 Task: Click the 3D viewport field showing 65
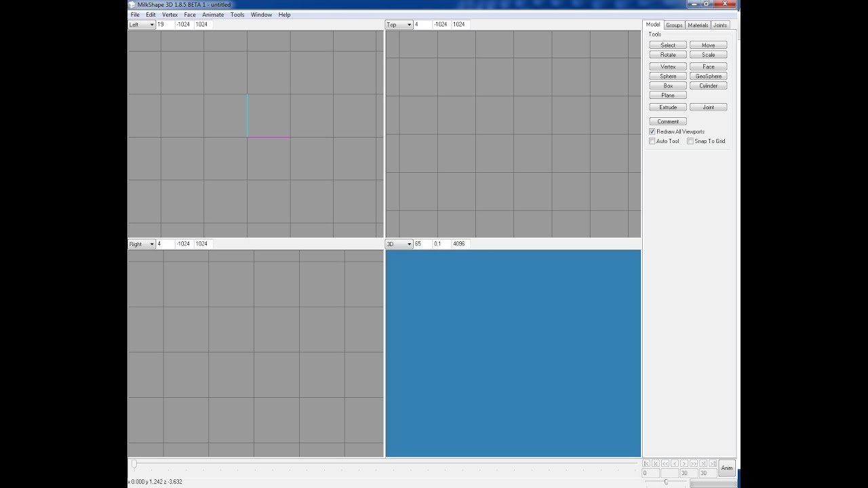(422, 244)
